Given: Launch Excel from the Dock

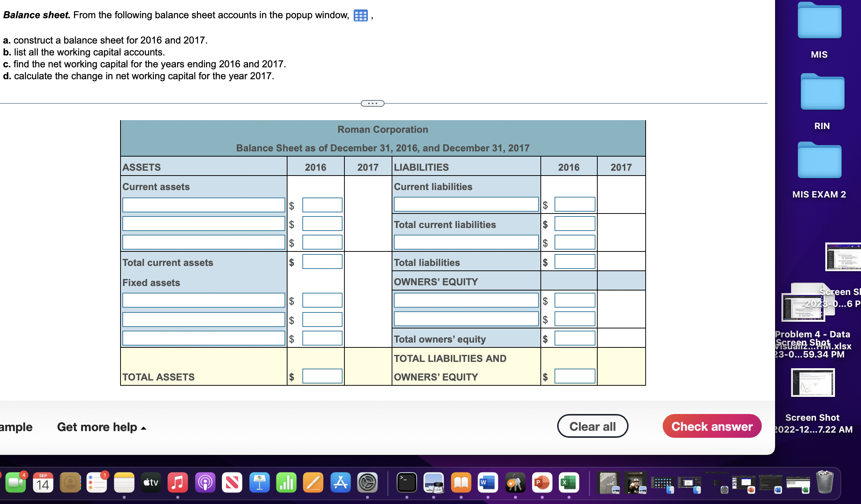Looking at the screenshot, I should [x=569, y=482].
